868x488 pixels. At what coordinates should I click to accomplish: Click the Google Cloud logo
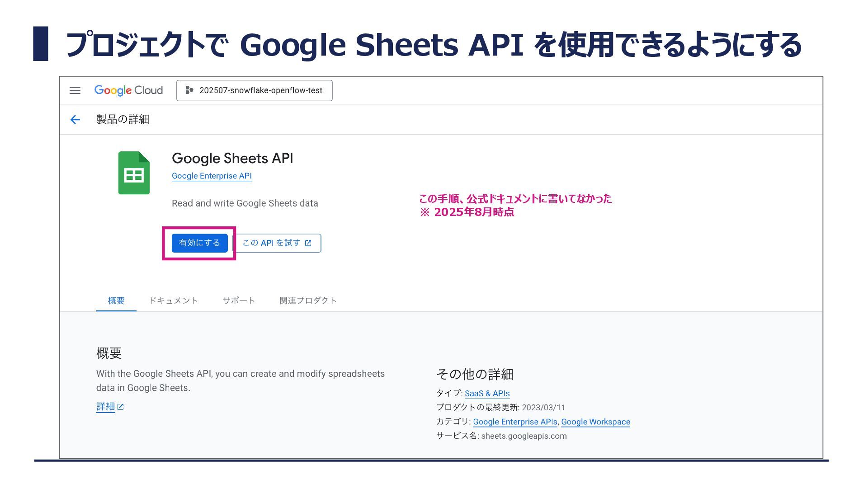[128, 90]
